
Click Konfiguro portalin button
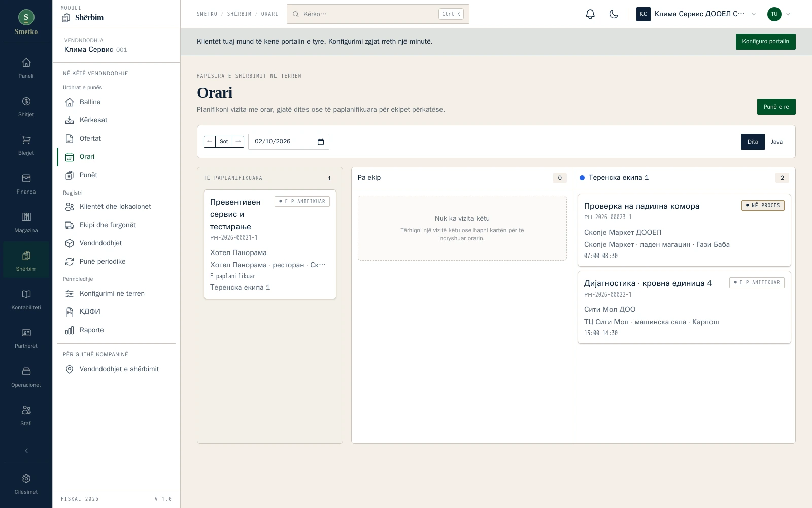click(765, 42)
